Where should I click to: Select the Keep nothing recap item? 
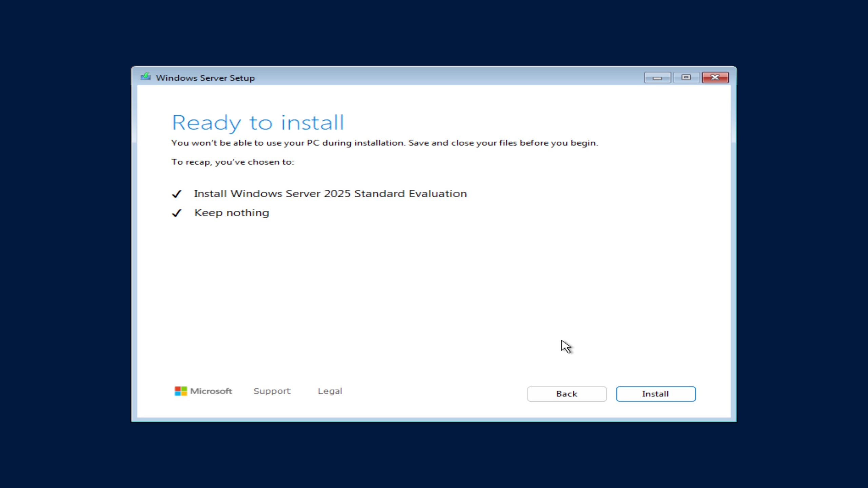tap(232, 212)
